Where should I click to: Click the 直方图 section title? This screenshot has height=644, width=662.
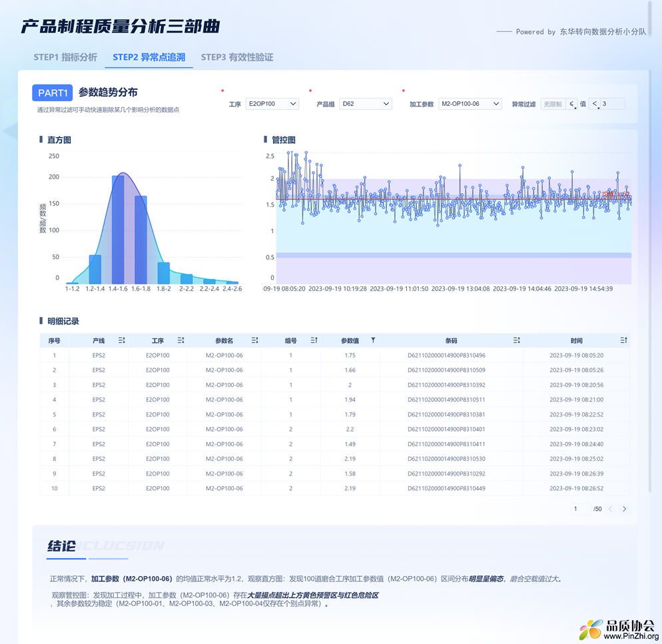59,140
